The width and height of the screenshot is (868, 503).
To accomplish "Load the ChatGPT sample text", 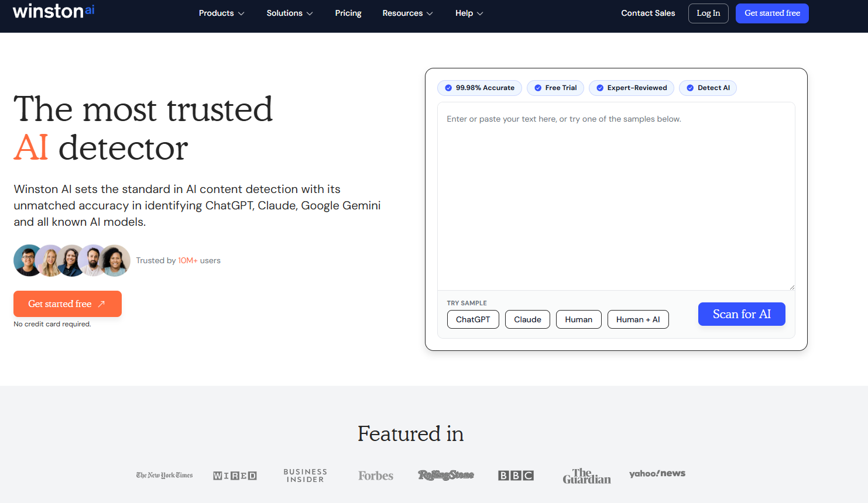I will [473, 319].
